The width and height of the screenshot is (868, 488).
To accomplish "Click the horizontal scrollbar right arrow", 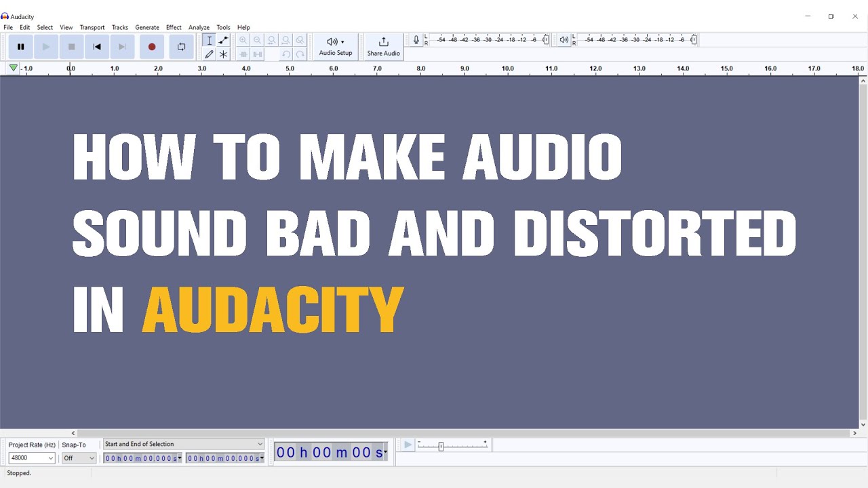I will point(854,433).
